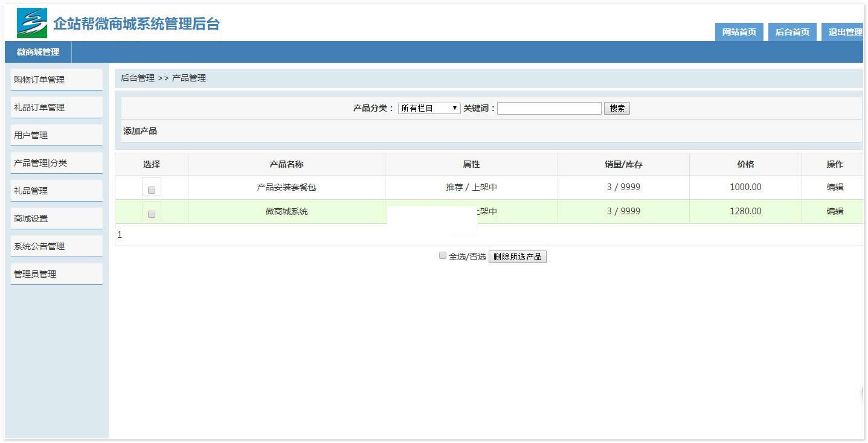Viewport: 868px width, 443px height.
Task: Tick the checkbox for 微商城系统
Action: [152, 214]
